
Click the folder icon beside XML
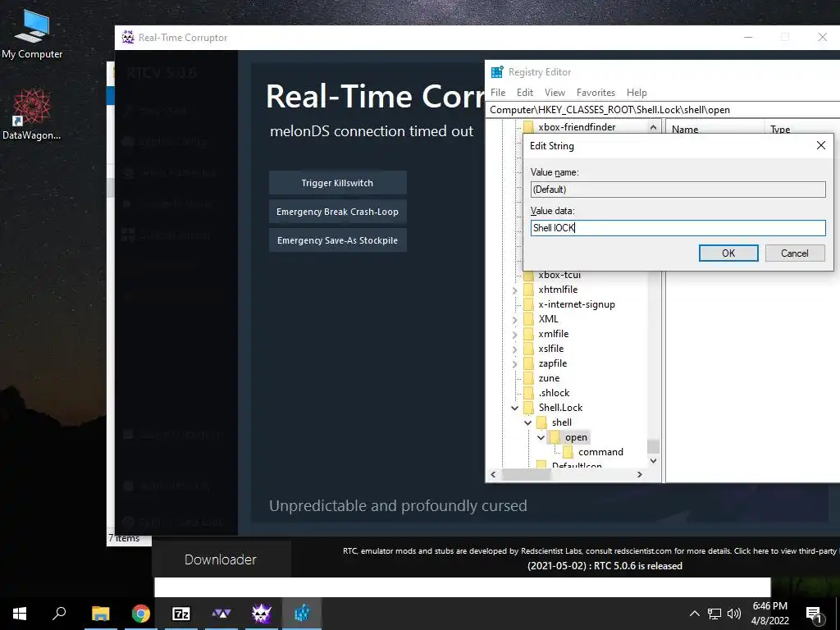click(529, 319)
